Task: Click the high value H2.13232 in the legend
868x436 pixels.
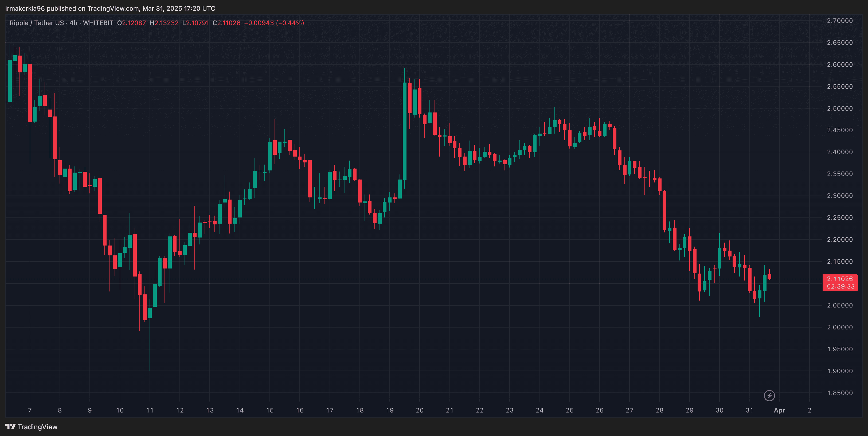Action: click(164, 23)
